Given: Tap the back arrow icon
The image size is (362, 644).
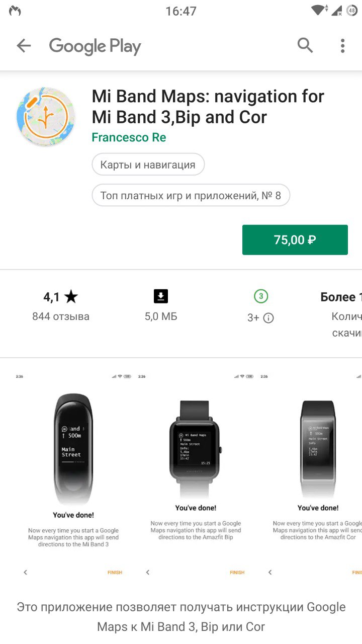Looking at the screenshot, I should (24, 46).
